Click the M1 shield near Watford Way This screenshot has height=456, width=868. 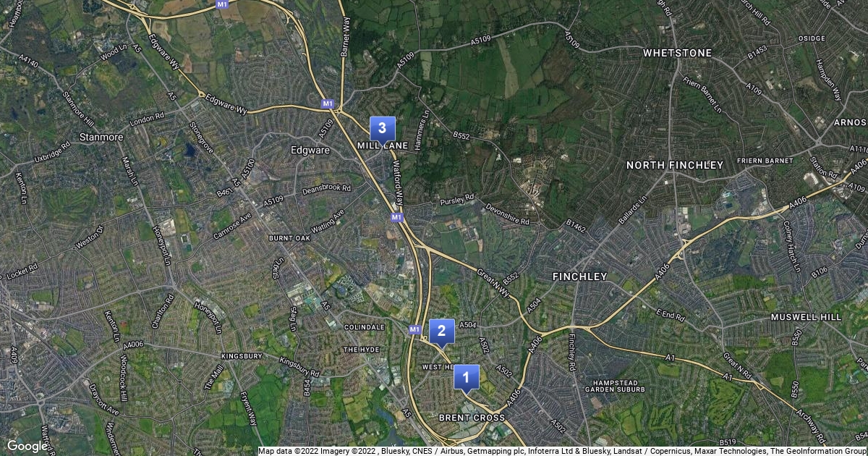(x=396, y=217)
